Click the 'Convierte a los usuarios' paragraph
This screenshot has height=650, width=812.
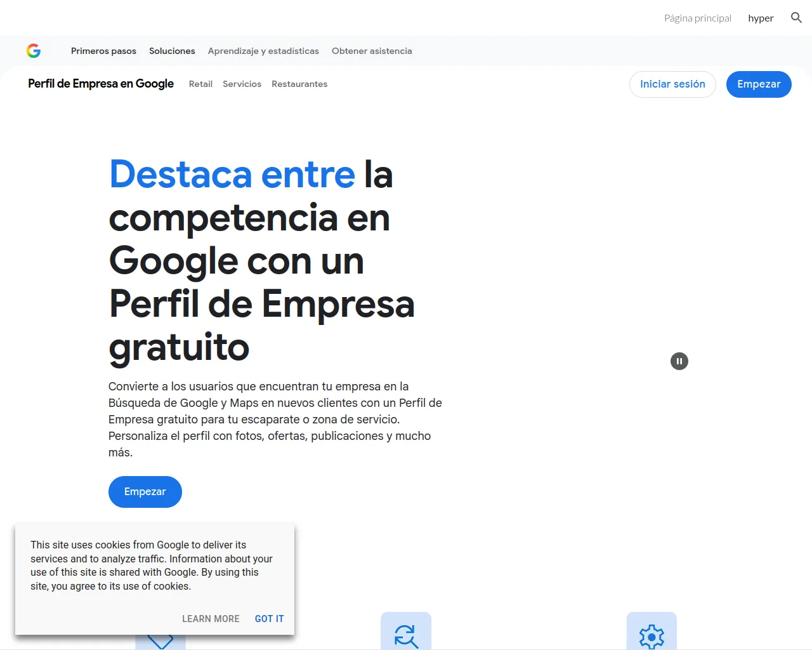(x=275, y=420)
